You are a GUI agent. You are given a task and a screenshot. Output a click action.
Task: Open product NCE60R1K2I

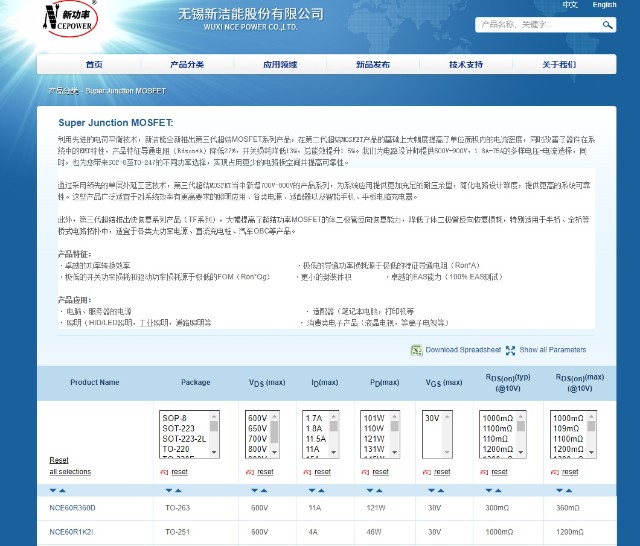tap(71, 532)
